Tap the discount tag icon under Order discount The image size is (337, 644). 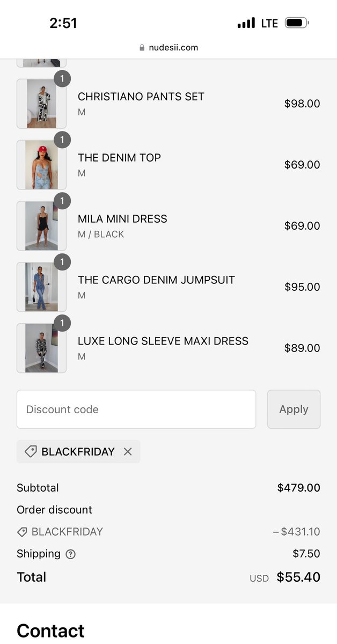(x=22, y=532)
